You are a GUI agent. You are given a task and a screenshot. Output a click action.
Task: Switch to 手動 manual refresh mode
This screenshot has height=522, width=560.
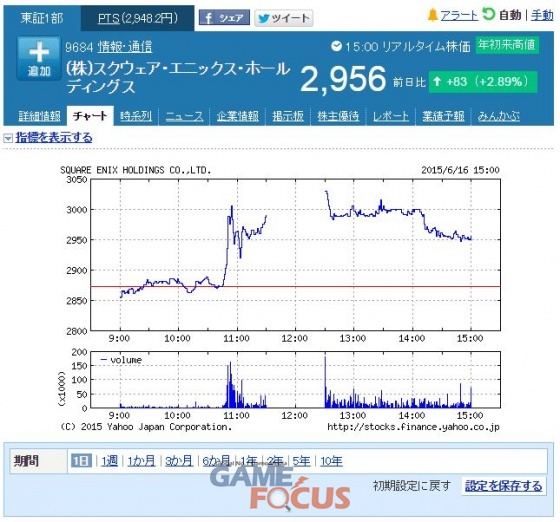[x=542, y=15]
